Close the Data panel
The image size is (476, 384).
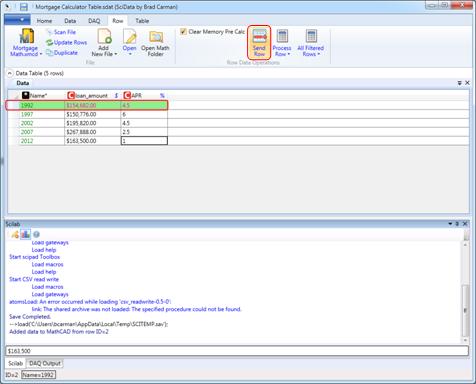pos(467,83)
